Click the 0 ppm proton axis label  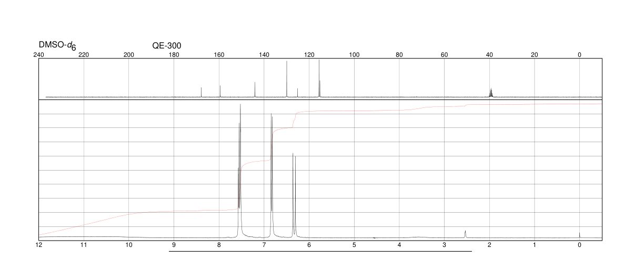(x=580, y=245)
